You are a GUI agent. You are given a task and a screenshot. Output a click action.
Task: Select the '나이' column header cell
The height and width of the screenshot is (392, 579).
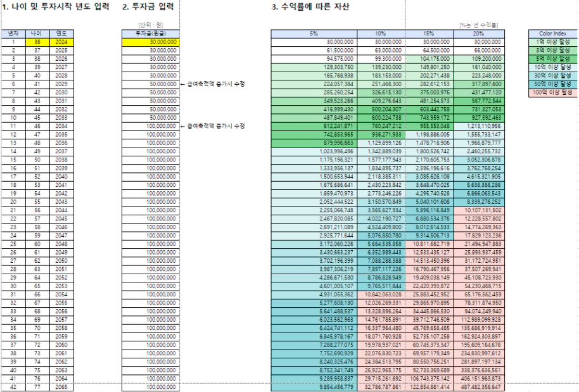[37, 34]
